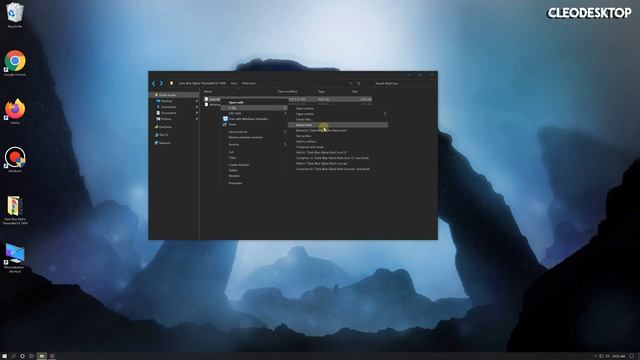This screenshot has height=360, width=640.
Task: Expand the 7-Zip submenu arrow
Action: point(285,108)
